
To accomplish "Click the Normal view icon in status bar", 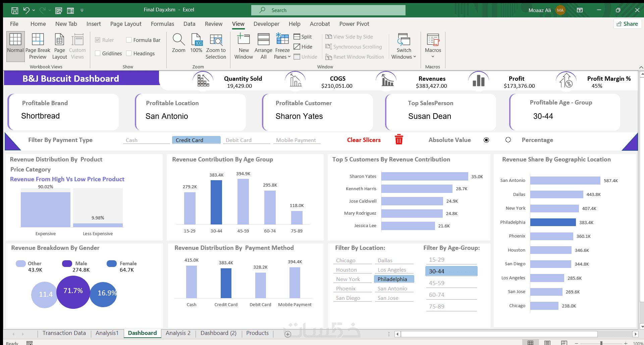I will pos(530,343).
